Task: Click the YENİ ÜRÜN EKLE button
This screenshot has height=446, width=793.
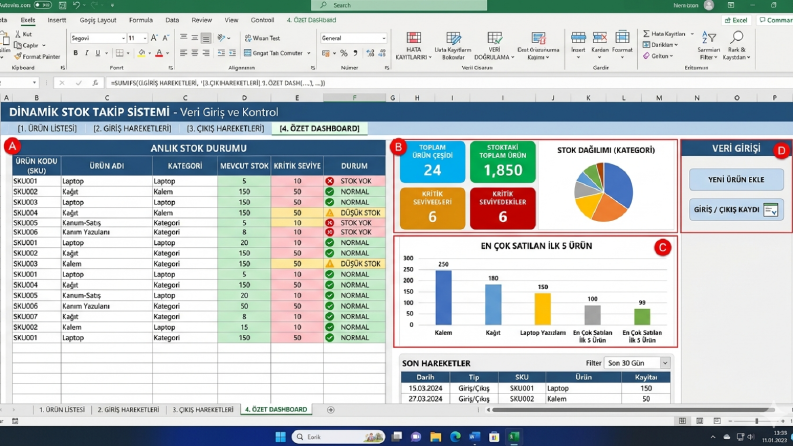Action: pyautogui.click(x=736, y=180)
